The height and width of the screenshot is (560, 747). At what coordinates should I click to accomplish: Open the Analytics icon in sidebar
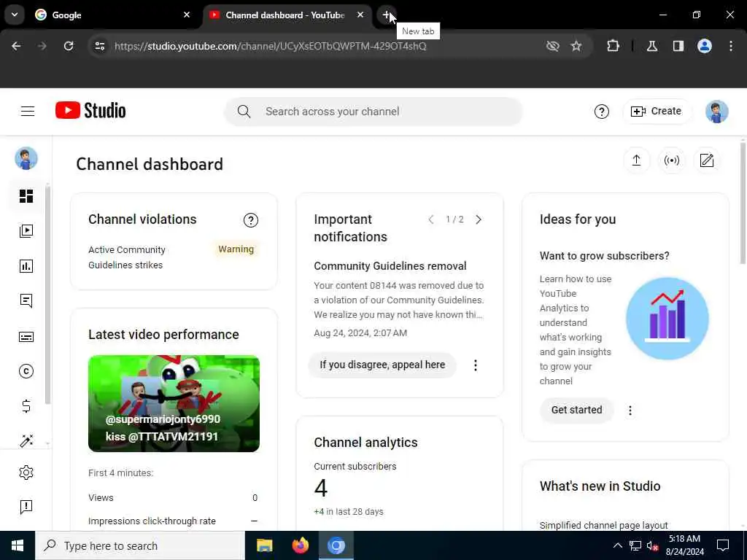(x=26, y=265)
